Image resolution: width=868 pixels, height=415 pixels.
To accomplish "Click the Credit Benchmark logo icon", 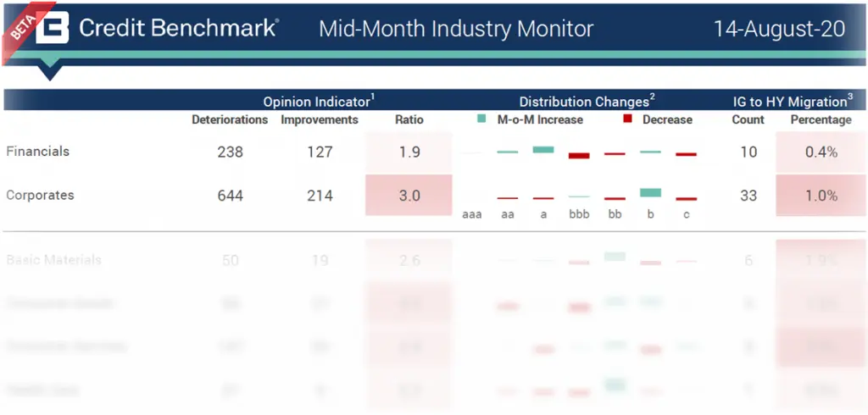I will point(53,28).
